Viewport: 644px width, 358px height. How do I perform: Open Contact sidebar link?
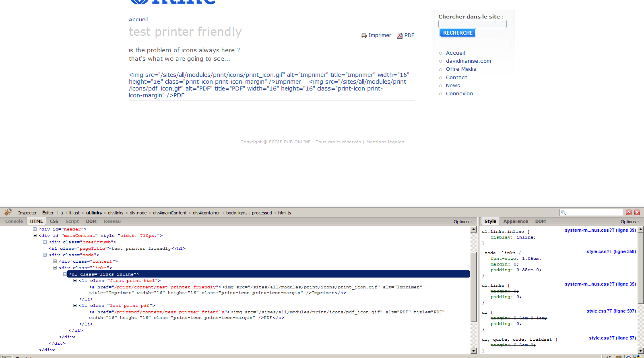coord(456,78)
